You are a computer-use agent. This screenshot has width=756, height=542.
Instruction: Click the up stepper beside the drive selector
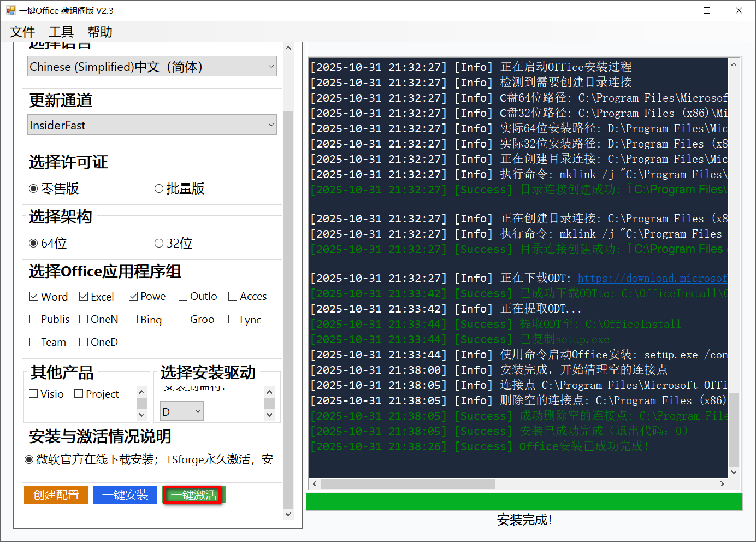tap(269, 391)
